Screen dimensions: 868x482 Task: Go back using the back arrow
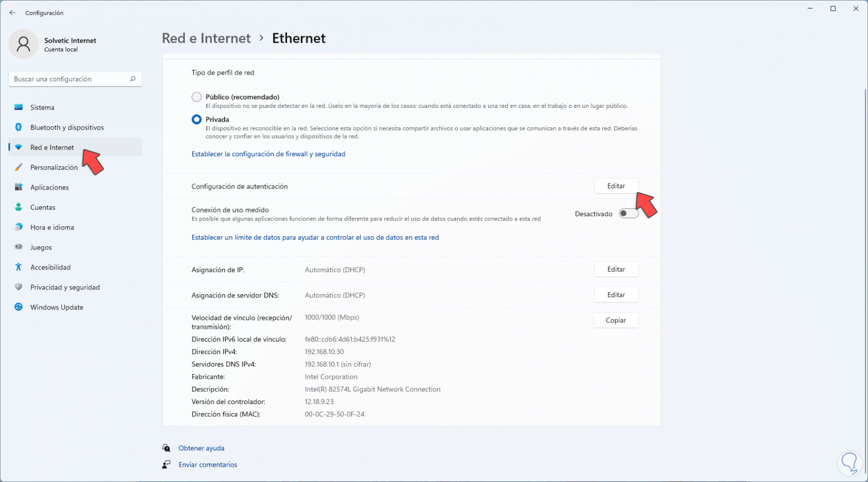click(x=13, y=13)
